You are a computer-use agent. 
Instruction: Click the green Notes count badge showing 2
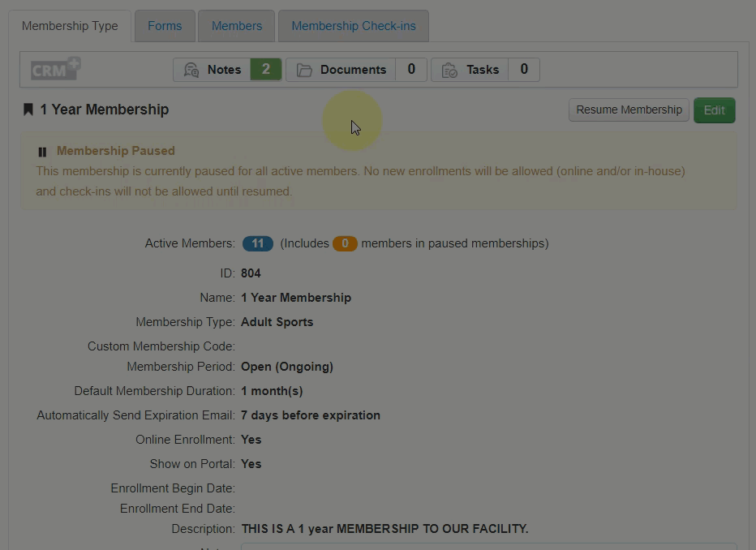266,70
